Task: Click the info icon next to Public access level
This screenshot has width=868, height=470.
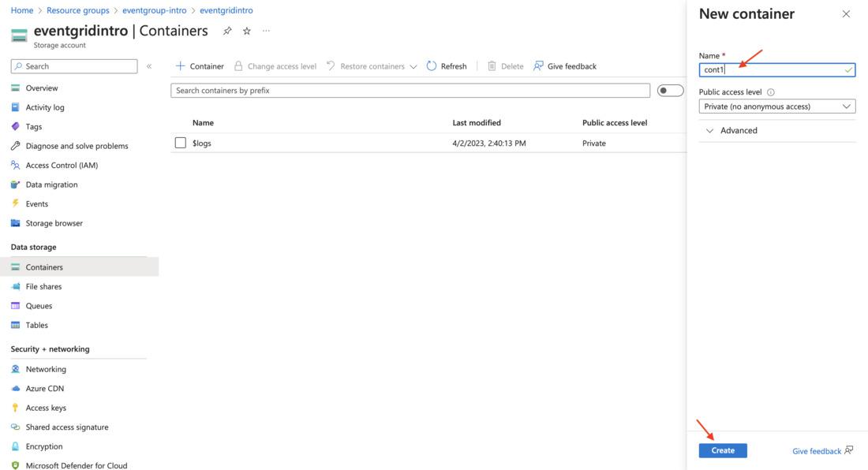Action: click(x=771, y=92)
